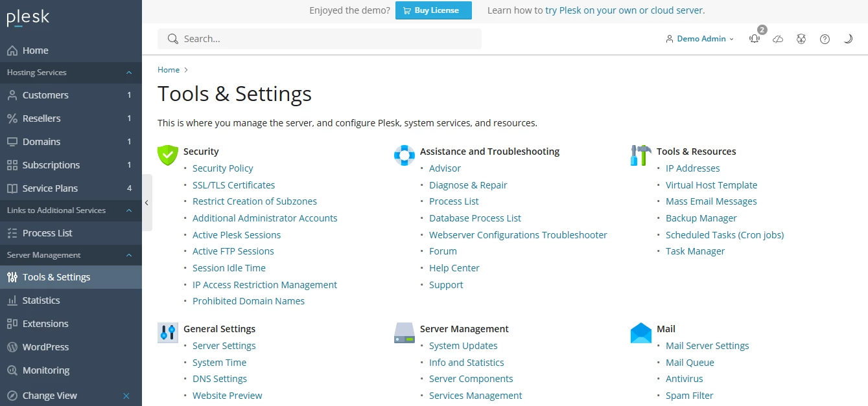Open the cloud status icon in header

point(778,39)
